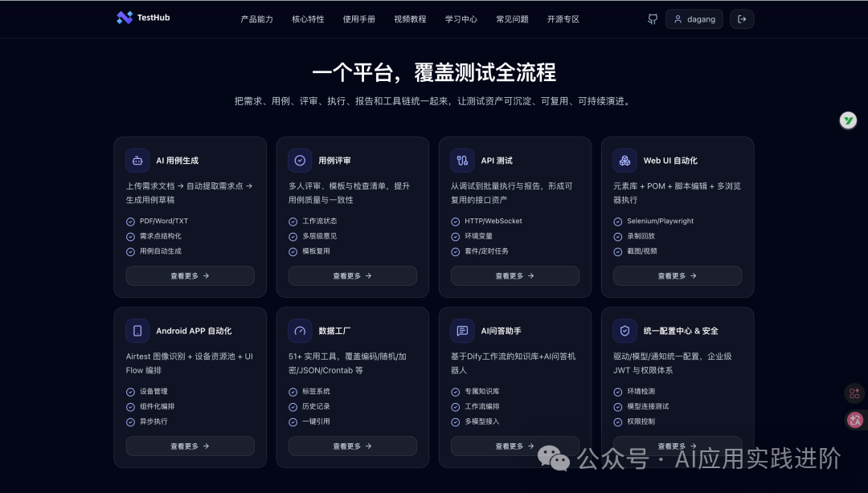This screenshot has width=868, height=493.
Task: Click 查看更多 on API 测试 card
Action: (x=515, y=275)
